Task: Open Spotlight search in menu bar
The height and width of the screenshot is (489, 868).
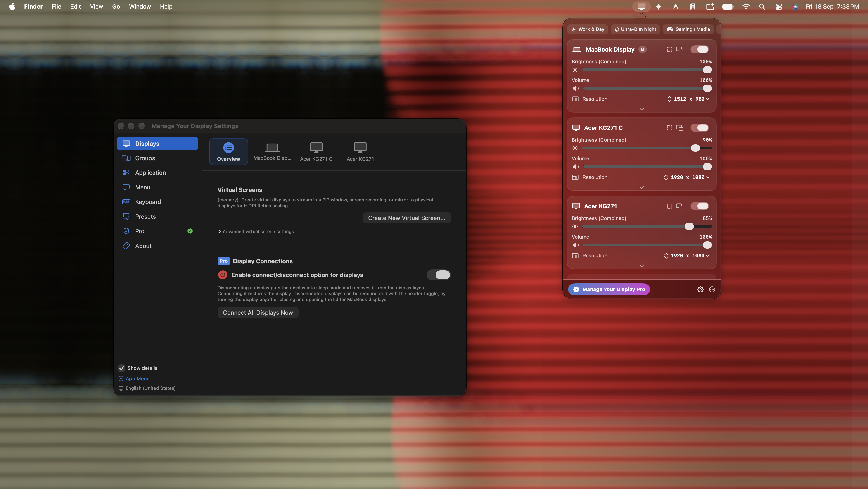Action: [x=761, y=6]
